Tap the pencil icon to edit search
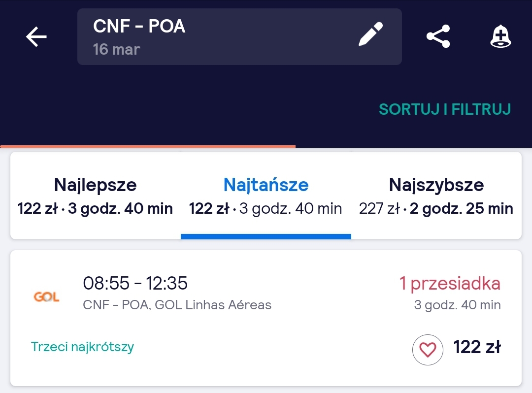532x393 pixels. click(x=370, y=34)
